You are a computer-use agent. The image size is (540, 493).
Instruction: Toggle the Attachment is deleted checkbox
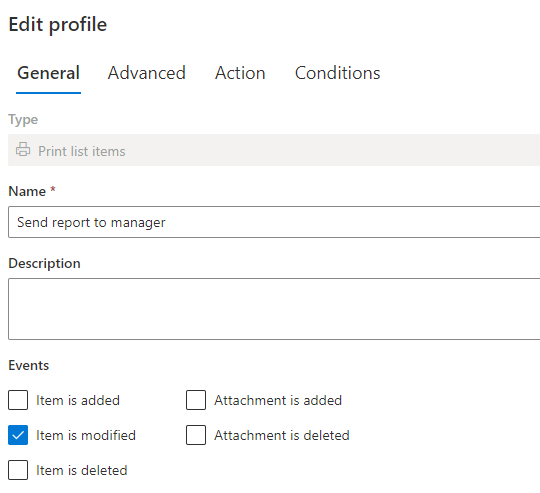coord(196,435)
